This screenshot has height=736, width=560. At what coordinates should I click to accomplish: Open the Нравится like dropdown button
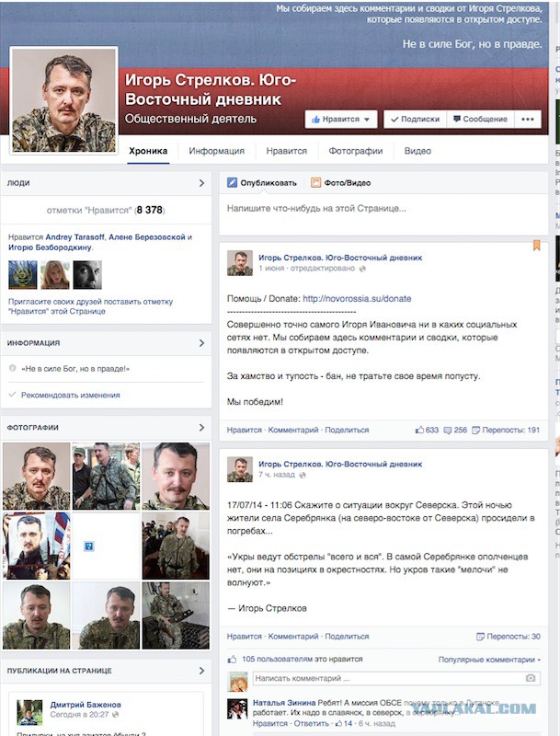coord(341,120)
